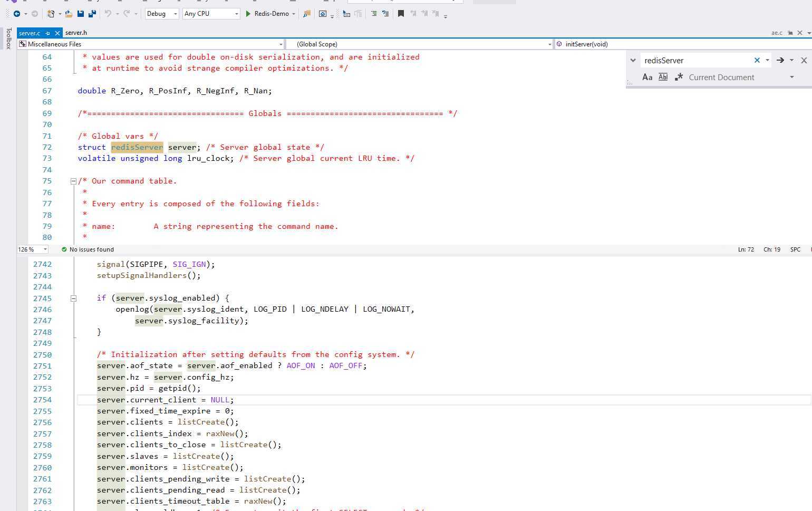Open Redis-Demo startup project dropdown arrow
Image resolution: width=812 pixels, height=511 pixels.
(294, 14)
